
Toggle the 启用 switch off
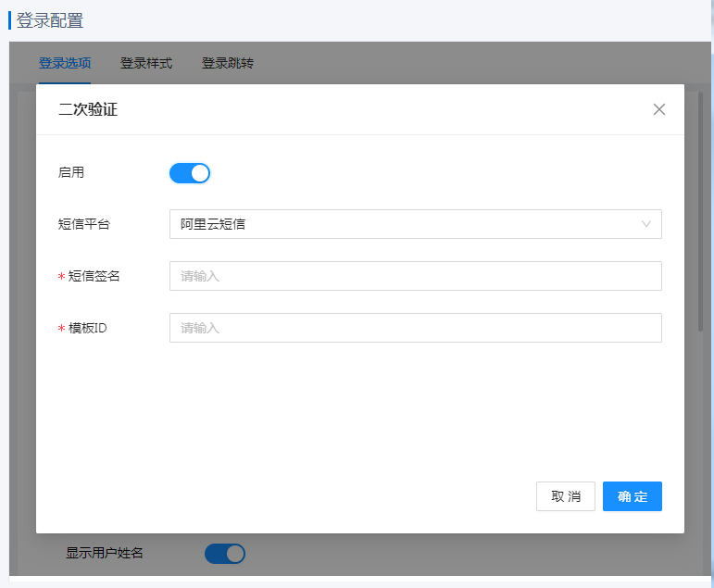pyautogui.click(x=190, y=173)
